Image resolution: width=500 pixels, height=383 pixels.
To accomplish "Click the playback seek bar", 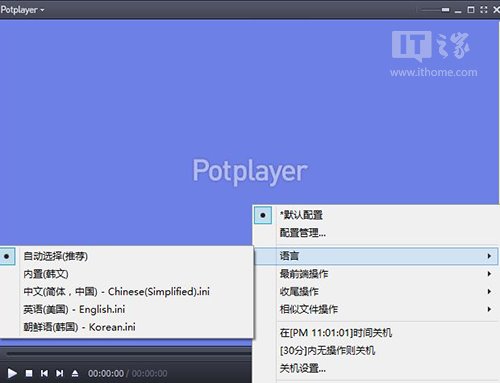I will (x=128, y=353).
